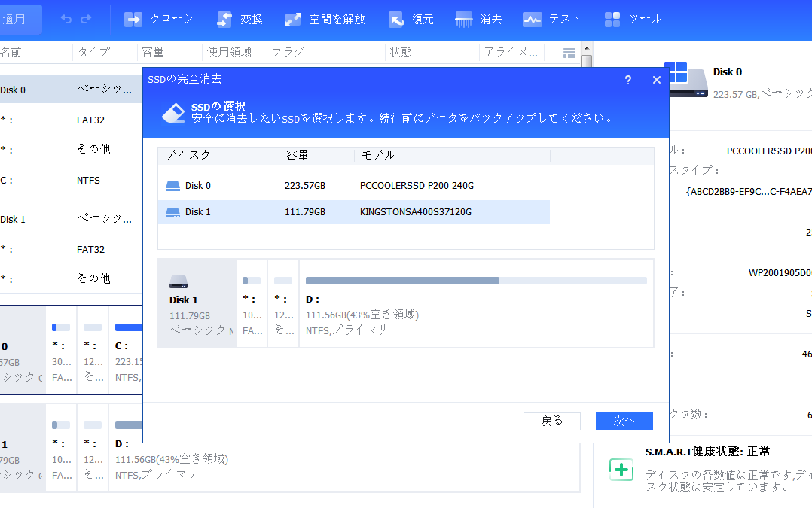The height and width of the screenshot is (508, 812).
Task: Click the Next (次へ) button
Action: tap(624, 421)
